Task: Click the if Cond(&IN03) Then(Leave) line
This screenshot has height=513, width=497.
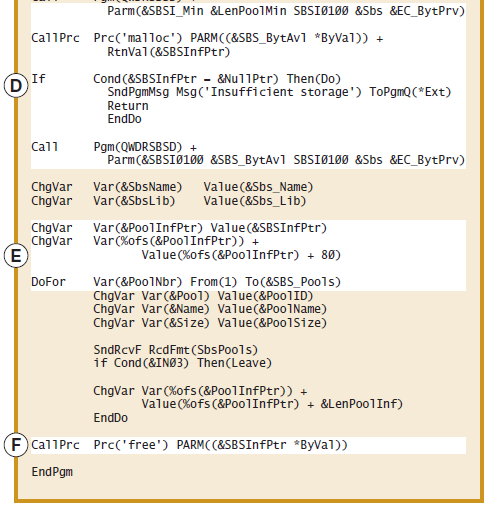Action: coord(183,363)
